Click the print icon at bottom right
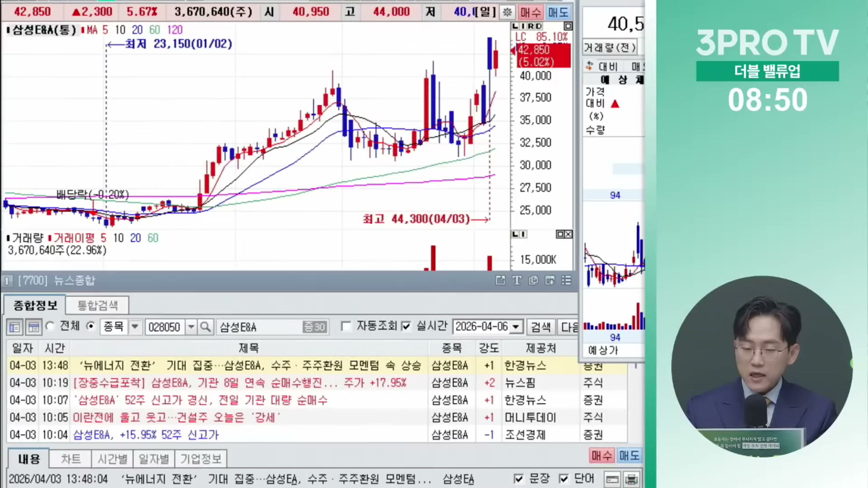The height and width of the screenshot is (488, 868). tap(632, 479)
